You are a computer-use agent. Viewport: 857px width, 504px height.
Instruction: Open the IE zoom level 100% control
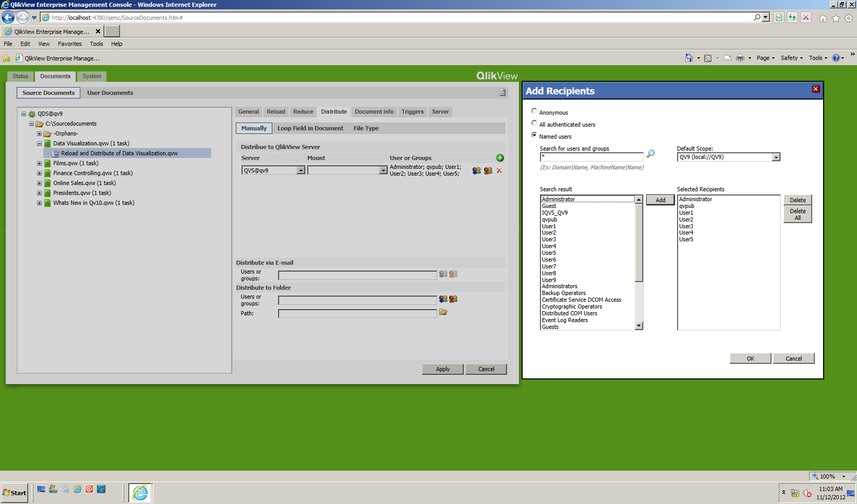829,476
